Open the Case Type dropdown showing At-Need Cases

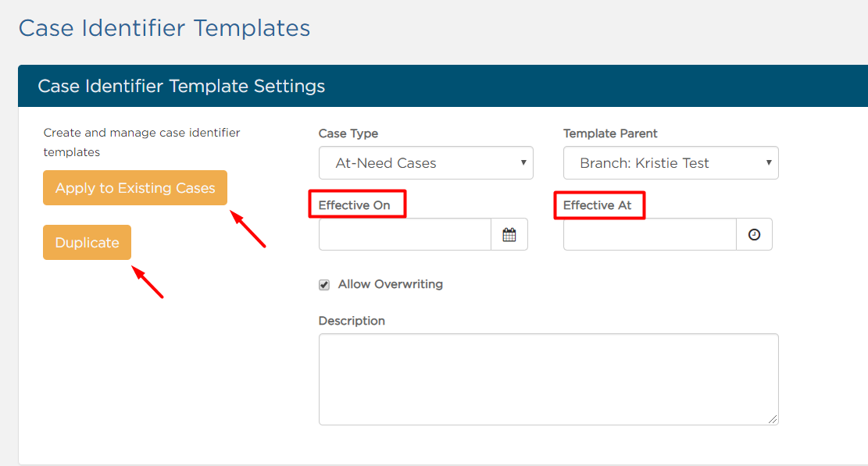[x=426, y=163]
